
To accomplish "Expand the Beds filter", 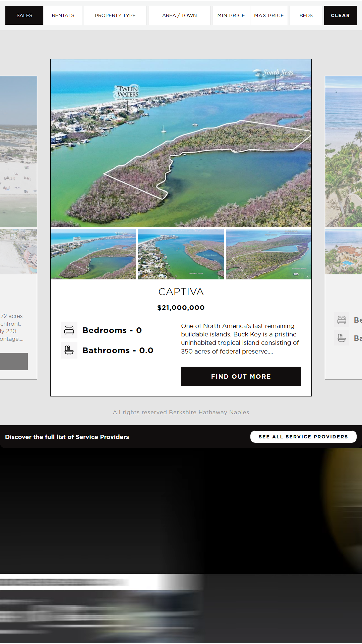I will (306, 15).
